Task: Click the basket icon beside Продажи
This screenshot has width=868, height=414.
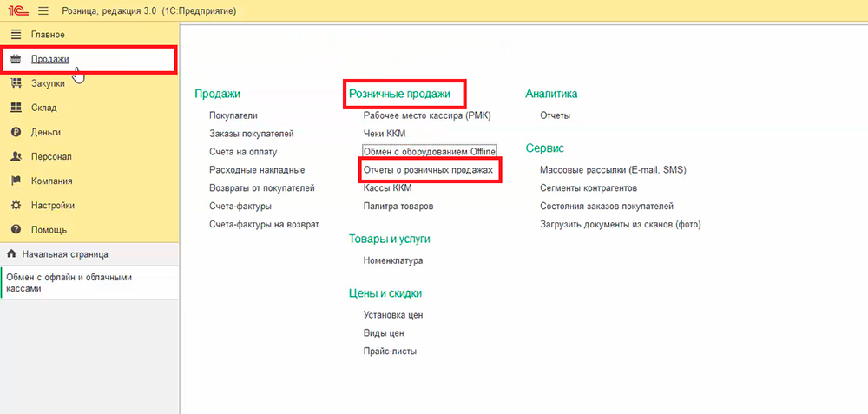Action: [x=15, y=59]
